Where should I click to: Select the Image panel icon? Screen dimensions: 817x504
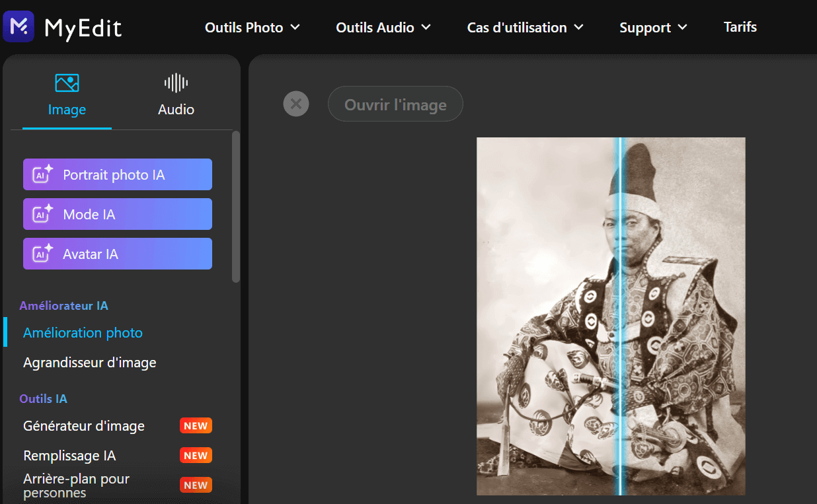click(x=66, y=82)
